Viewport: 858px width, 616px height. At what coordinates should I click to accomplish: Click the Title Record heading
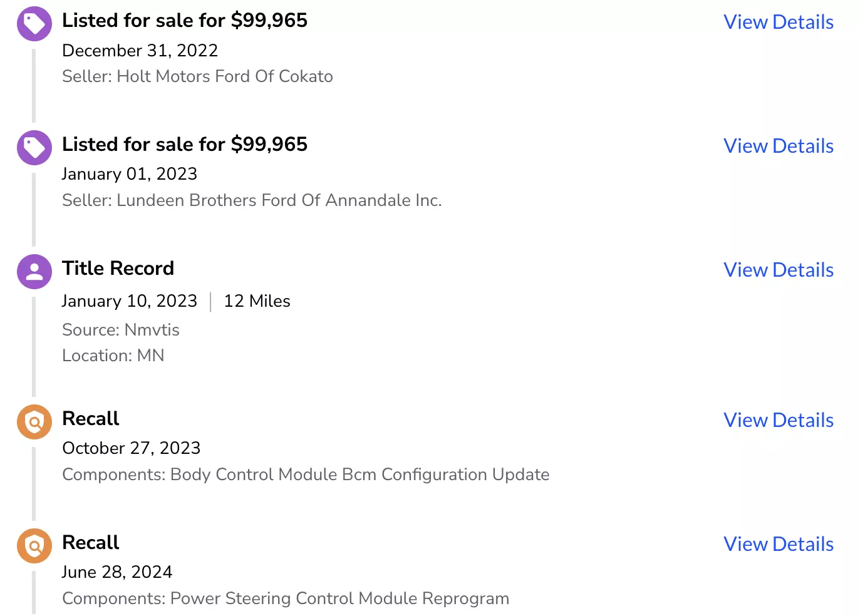pos(118,269)
